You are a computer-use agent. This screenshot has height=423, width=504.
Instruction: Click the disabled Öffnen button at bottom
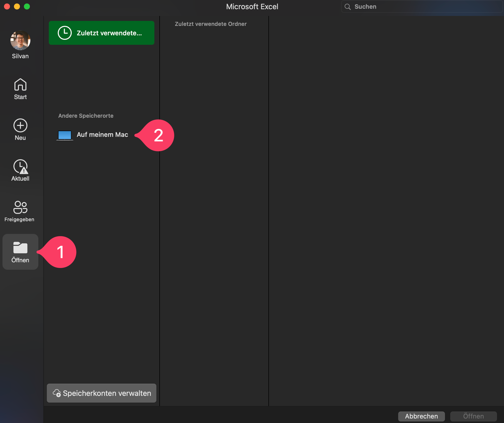click(473, 416)
